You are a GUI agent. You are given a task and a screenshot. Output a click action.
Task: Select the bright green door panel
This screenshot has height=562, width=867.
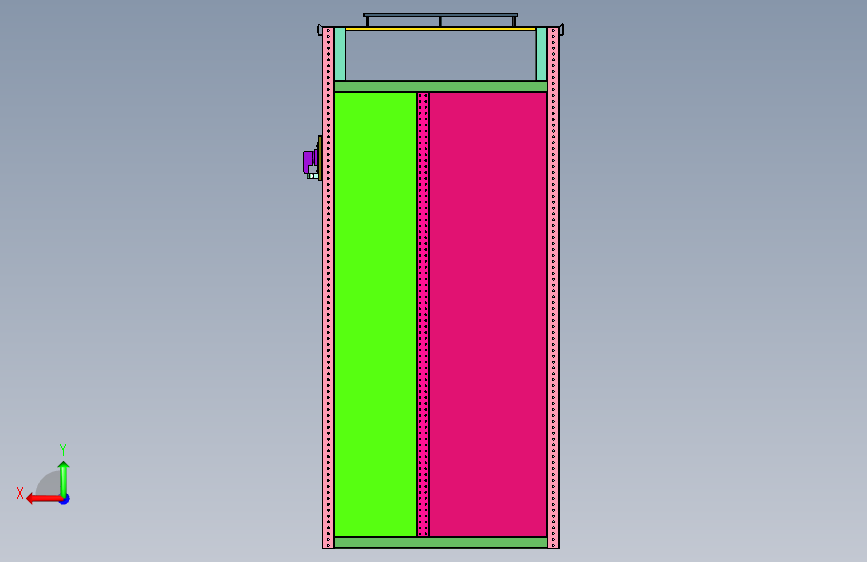coord(375,314)
